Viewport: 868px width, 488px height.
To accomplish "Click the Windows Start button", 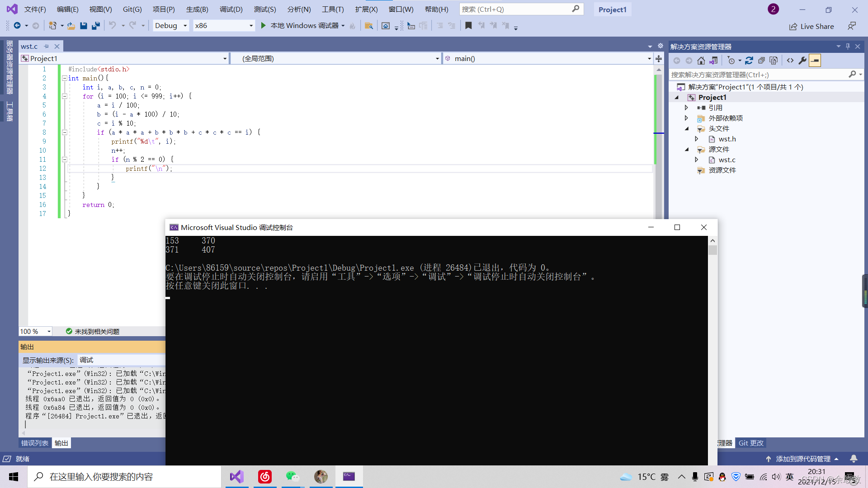I will [x=14, y=477].
